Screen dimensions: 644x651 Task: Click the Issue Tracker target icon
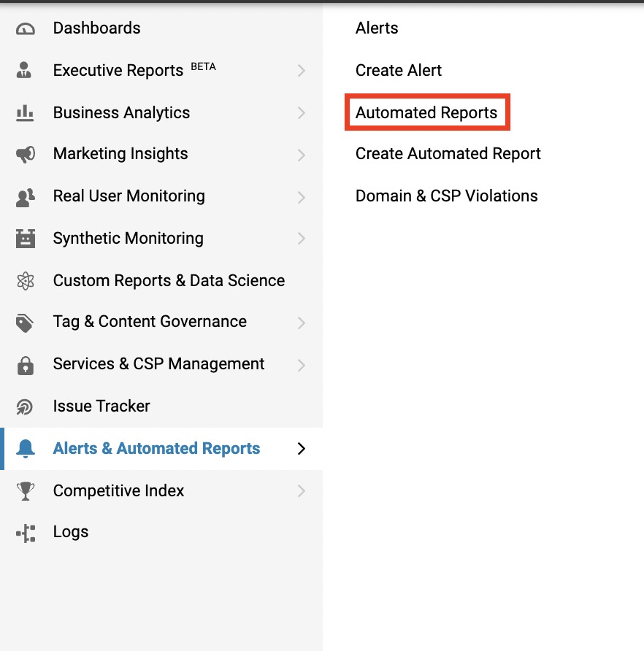[x=25, y=407]
